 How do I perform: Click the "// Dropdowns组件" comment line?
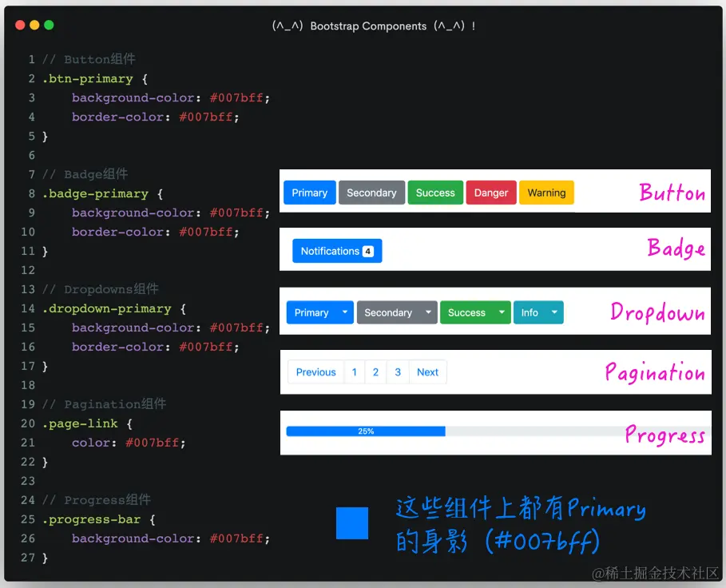tap(101, 289)
